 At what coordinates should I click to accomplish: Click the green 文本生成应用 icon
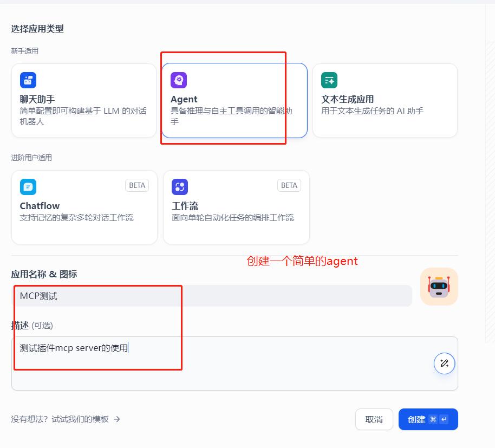click(x=329, y=80)
